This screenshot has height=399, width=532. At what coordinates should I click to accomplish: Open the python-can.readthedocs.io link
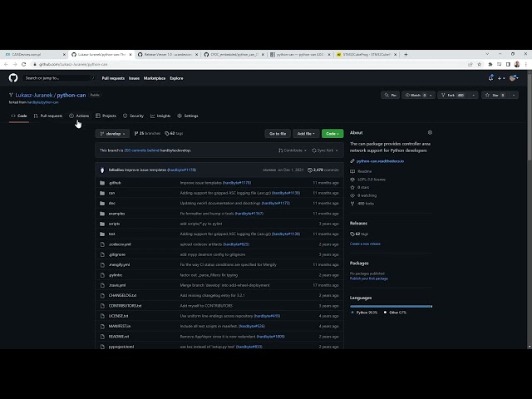point(380,161)
